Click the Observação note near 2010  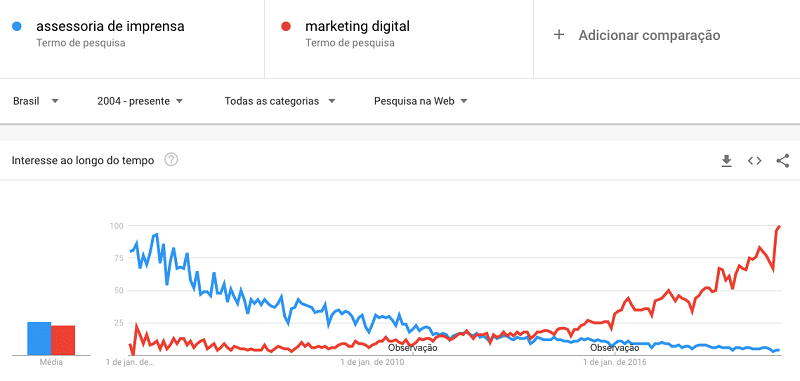pos(413,348)
